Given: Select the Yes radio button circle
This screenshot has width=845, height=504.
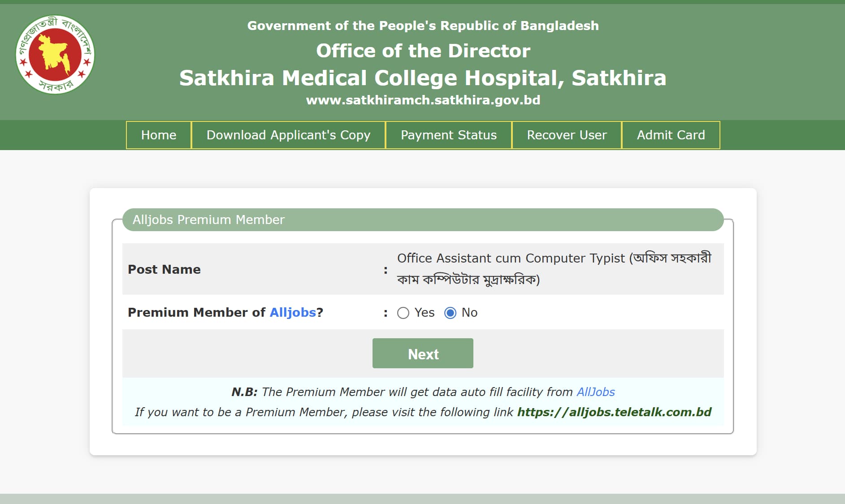Looking at the screenshot, I should coord(403,313).
